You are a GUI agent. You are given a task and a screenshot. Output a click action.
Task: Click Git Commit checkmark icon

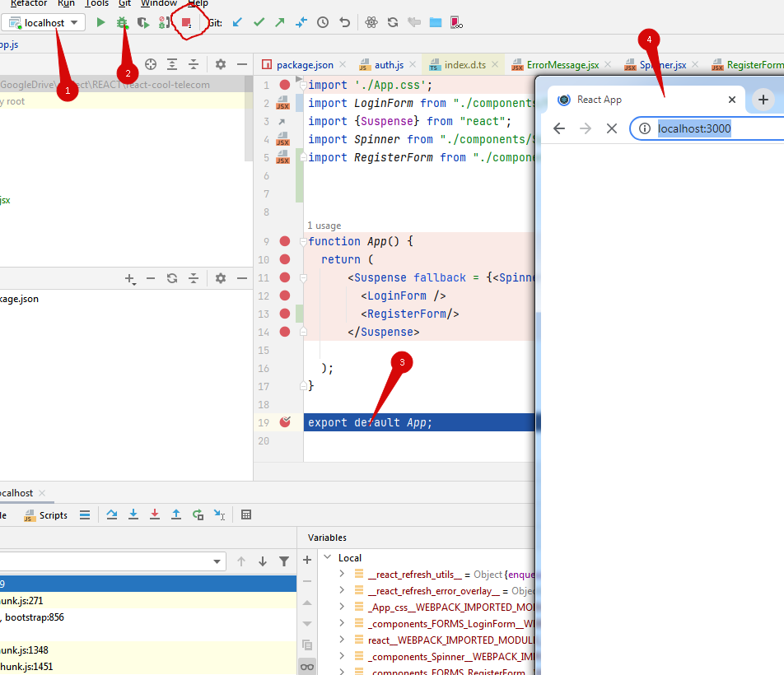(x=259, y=23)
